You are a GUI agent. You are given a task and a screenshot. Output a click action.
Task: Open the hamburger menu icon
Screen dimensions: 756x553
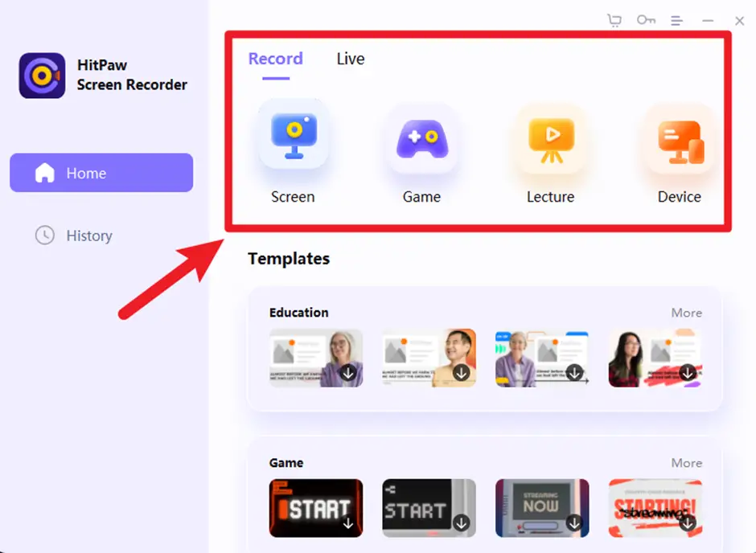(x=677, y=20)
